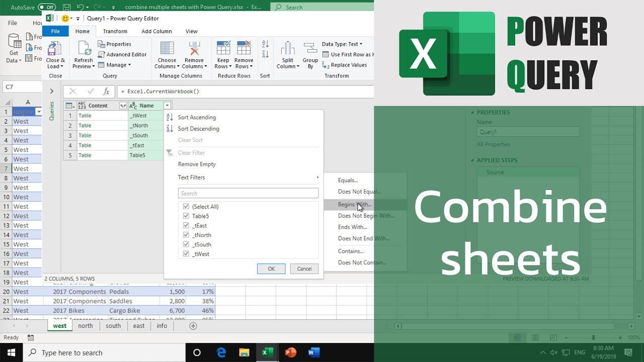Open the Advanced Editor
This screenshot has height=362, width=644.
pos(122,54)
